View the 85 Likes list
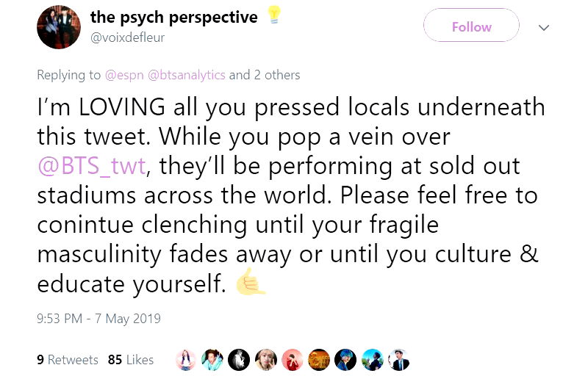588x376 pixels. click(x=130, y=360)
